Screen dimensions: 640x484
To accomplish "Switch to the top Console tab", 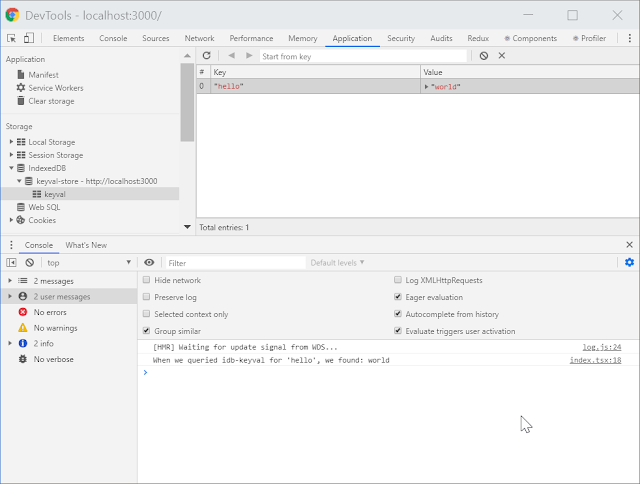I will pyautogui.click(x=113, y=38).
